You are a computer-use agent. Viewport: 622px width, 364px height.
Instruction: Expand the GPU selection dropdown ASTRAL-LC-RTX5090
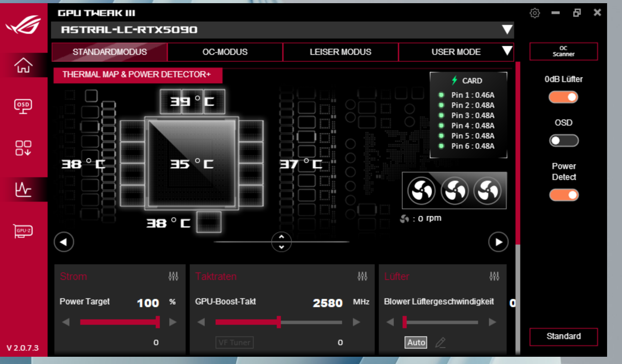coord(507,30)
